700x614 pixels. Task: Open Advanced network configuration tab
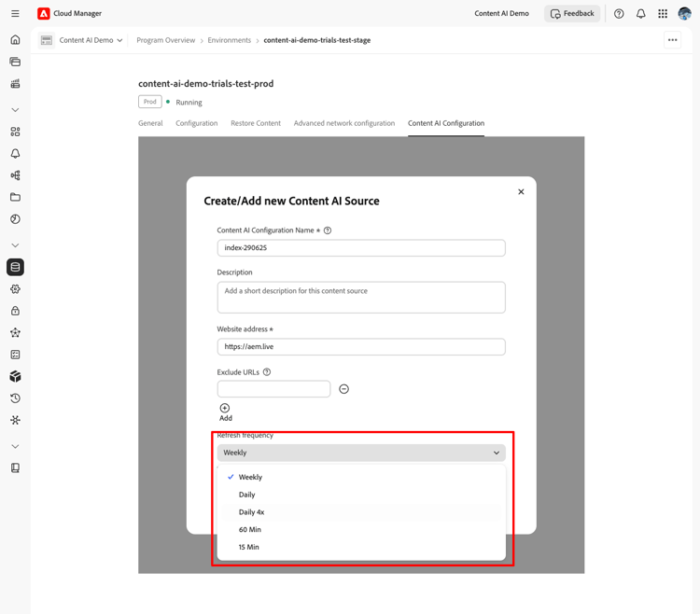(344, 123)
